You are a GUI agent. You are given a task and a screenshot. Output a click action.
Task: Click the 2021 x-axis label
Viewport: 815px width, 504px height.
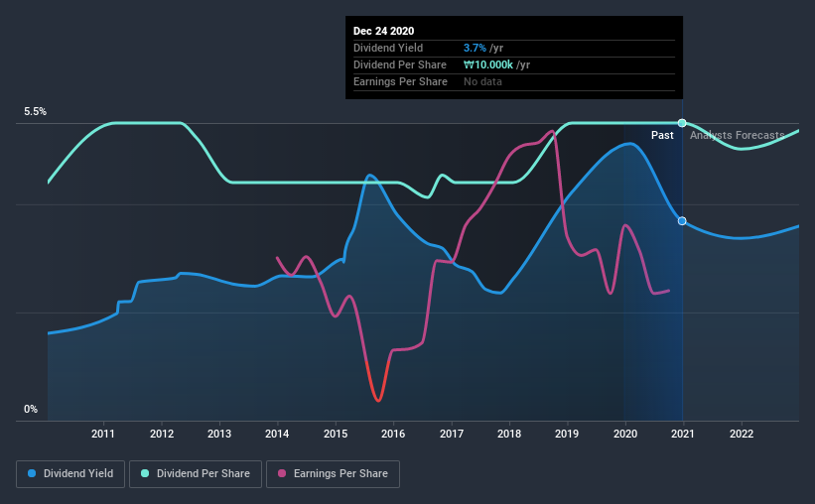682,434
